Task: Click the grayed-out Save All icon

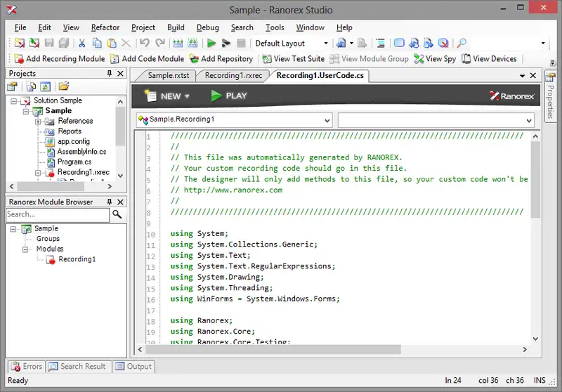Action: pos(64,43)
